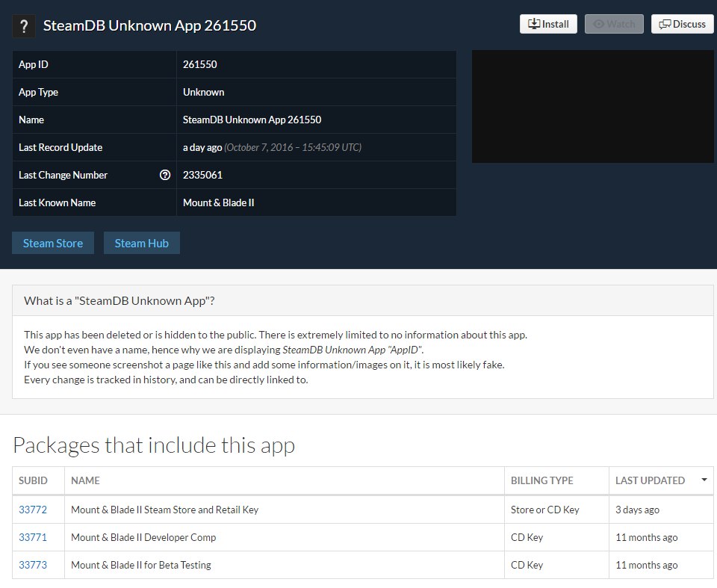Click the SteamDB Unknown App 261550 title
The image size is (717, 588).
click(149, 25)
